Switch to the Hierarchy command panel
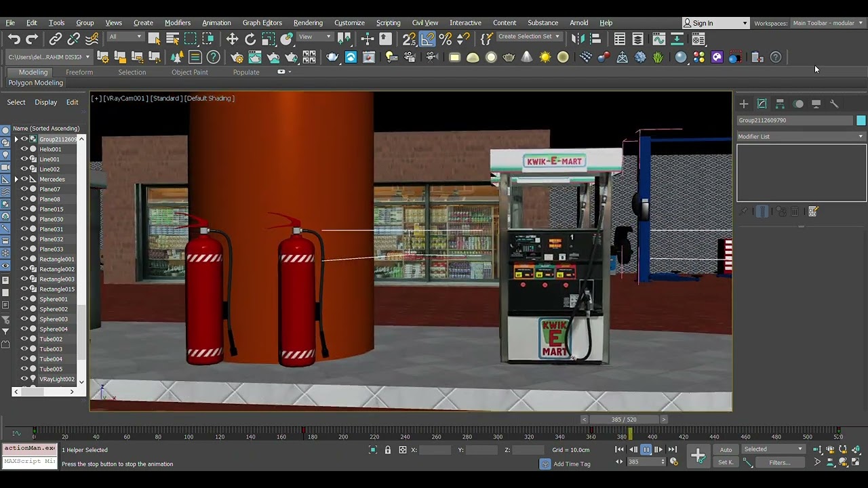 (x=780, y=104)
